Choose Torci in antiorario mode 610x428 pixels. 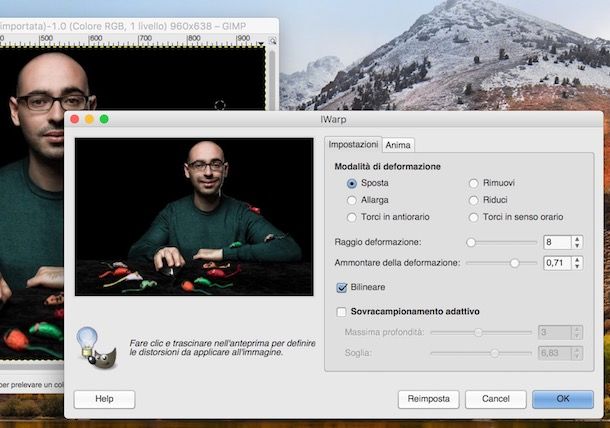(352, 217)
